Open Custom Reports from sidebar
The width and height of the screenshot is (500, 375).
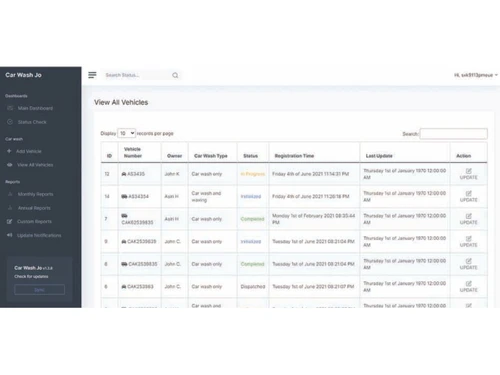click(34, 221)
